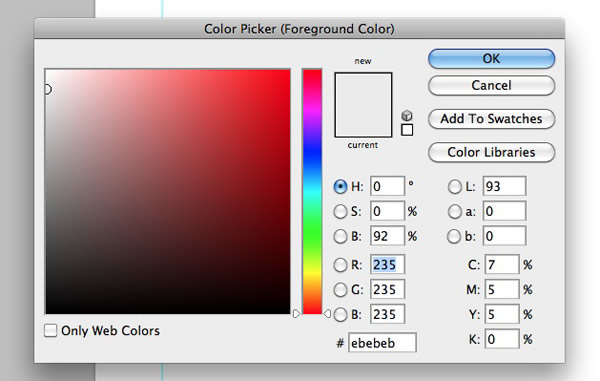Select the Lab L radio button

[x=455, y=187]
